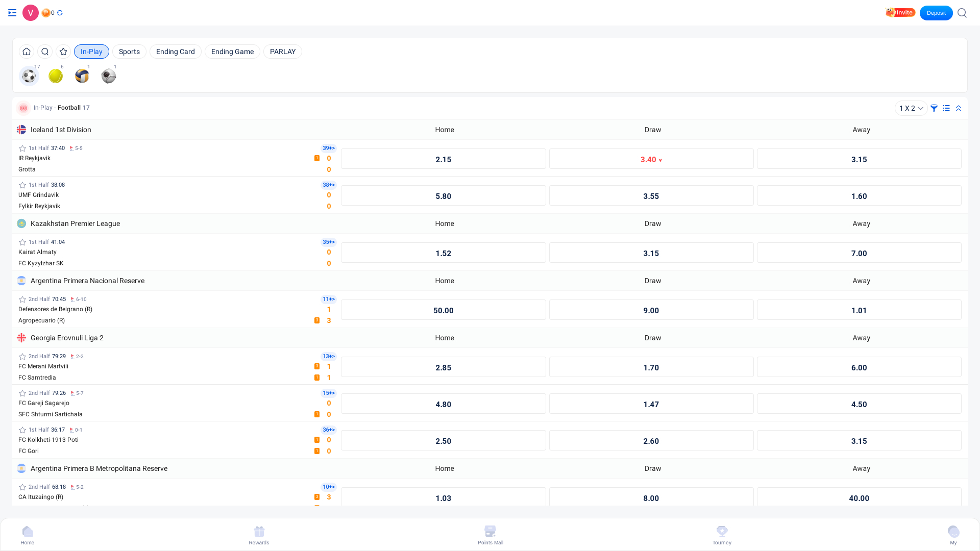The width and height of the screenshot is (980, 551).
Task: Select the football sport icon
Action: 29,76
